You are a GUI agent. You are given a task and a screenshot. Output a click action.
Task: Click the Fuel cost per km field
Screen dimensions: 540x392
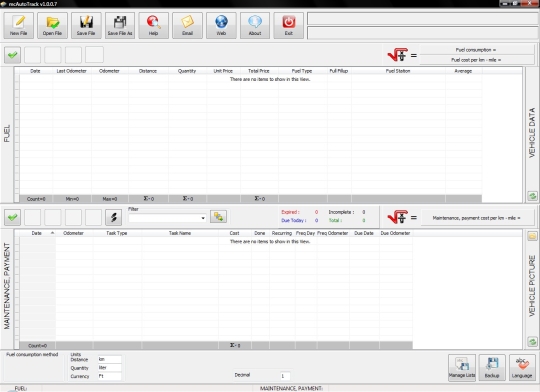pyautogui.click(x=477, y=60)
